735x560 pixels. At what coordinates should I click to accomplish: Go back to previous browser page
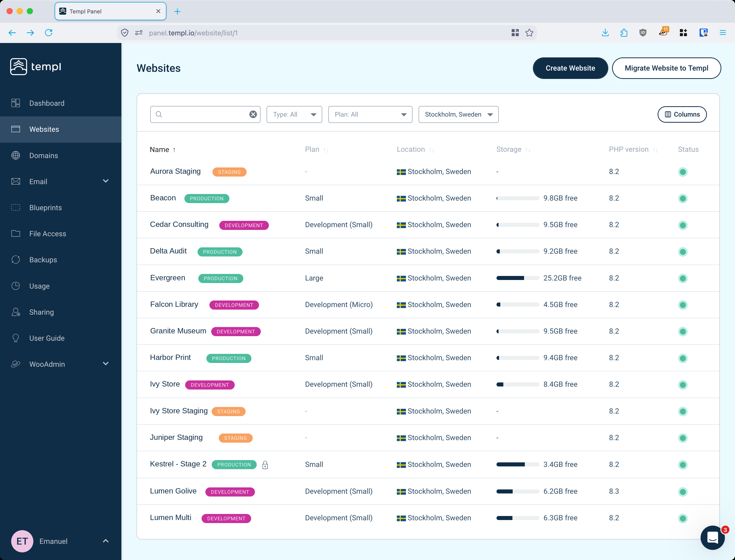12,33
